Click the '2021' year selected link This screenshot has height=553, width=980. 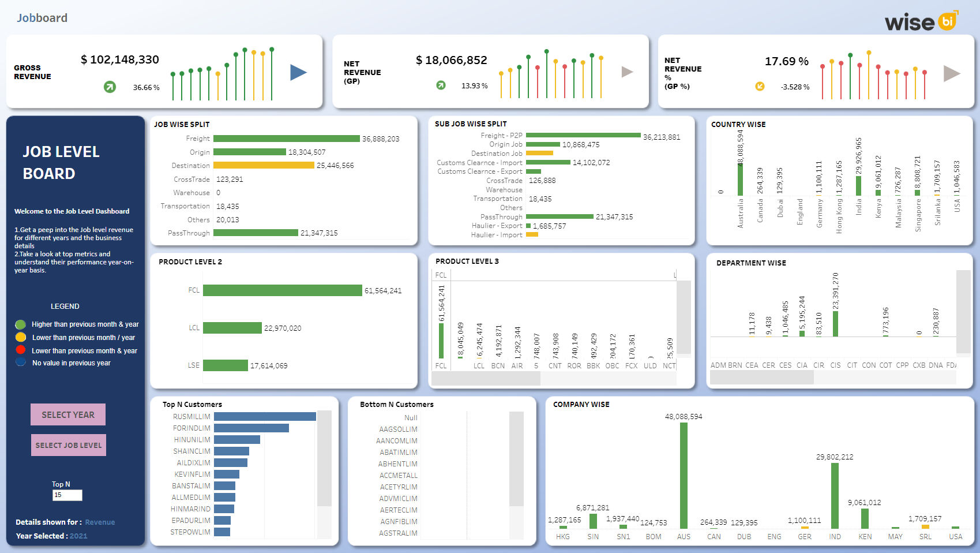[x=80, y=536]
